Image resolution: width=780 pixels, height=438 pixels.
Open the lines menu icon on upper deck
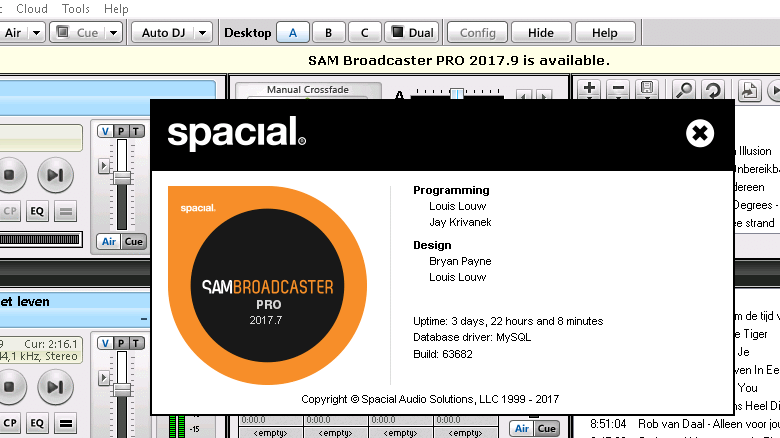pyautogui.click(x=66, y=211)
